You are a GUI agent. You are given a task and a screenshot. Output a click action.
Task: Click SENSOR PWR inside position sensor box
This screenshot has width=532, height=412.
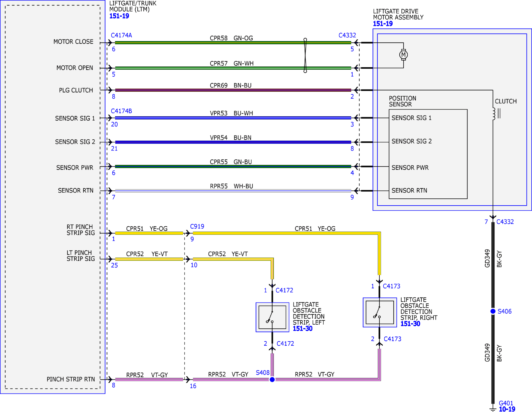(x=410, y=168)
